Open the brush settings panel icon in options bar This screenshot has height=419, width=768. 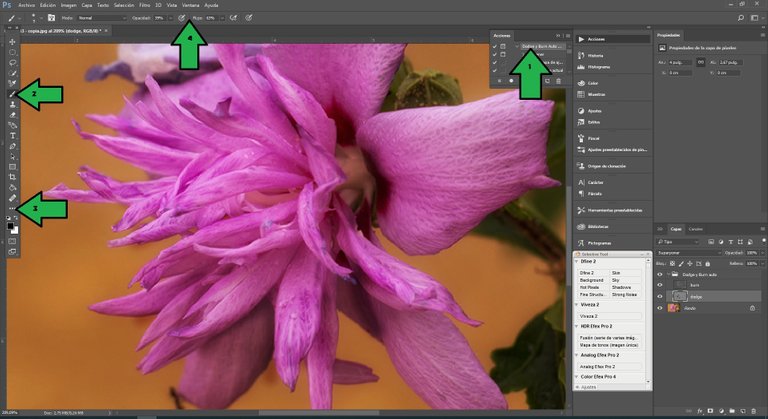51,18
